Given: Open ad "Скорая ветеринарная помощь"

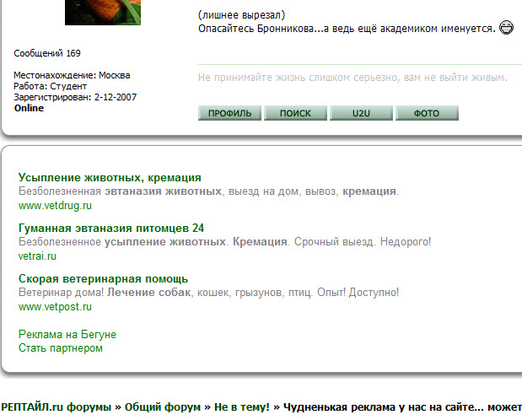Looking at the screenshot, I should (103, 279).
